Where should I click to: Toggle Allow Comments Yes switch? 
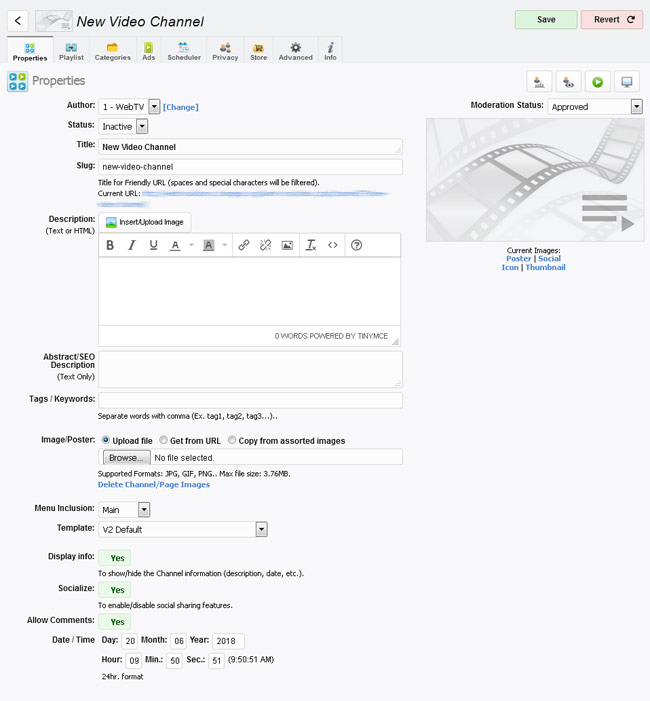[115, 621]
